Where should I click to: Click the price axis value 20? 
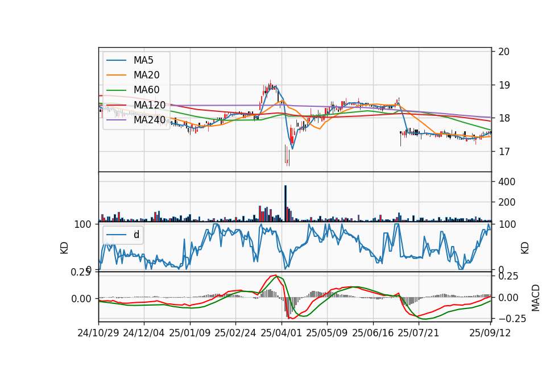[504, 52]
